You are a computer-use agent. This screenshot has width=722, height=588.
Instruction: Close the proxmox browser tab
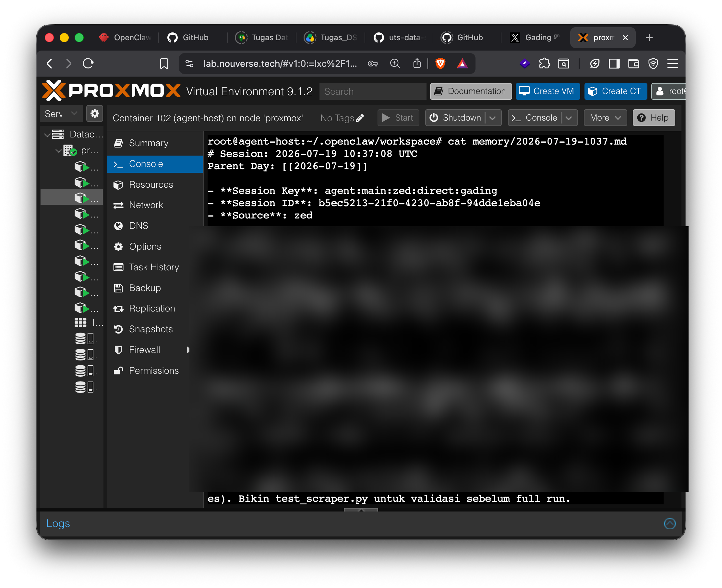625,38
